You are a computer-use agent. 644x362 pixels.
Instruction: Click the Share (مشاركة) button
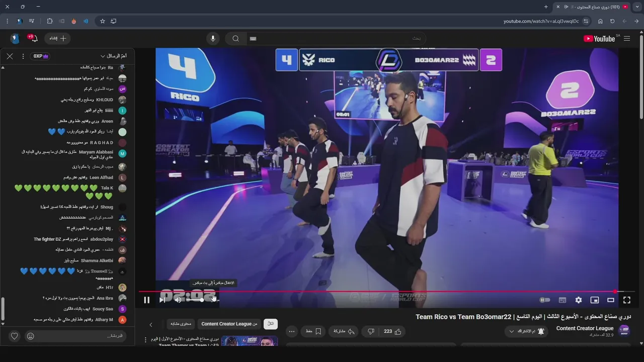[x=344, y=331]
